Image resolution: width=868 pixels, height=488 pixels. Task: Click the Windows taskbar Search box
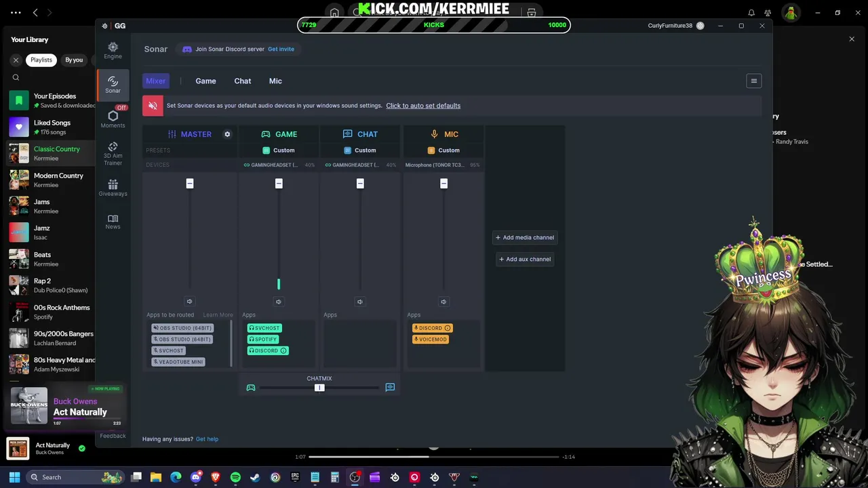pos(75,477)
